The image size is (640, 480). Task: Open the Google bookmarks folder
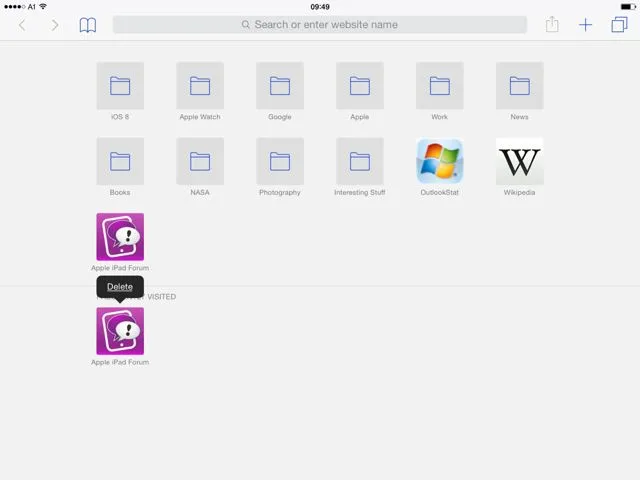click(x=280, y=86)
